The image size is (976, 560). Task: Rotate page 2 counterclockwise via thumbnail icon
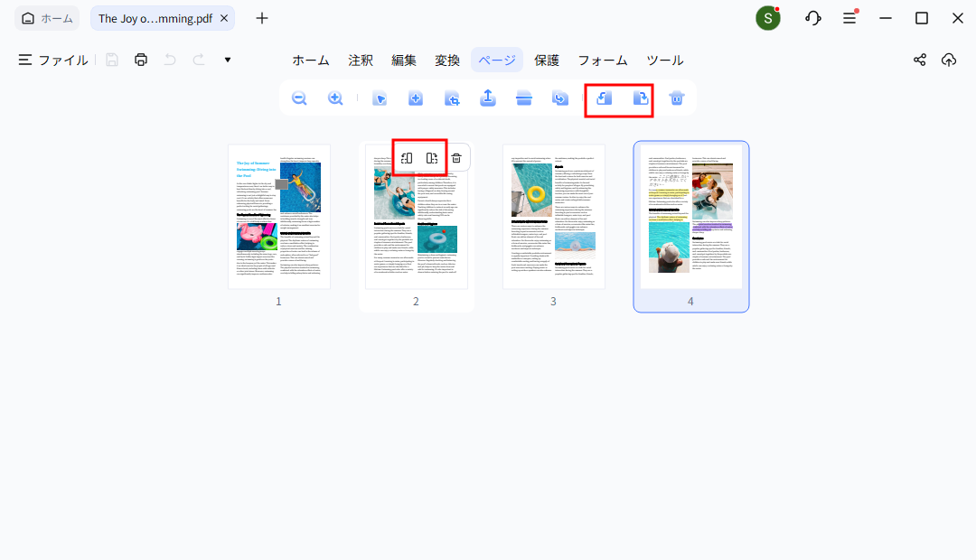(407, 158)
